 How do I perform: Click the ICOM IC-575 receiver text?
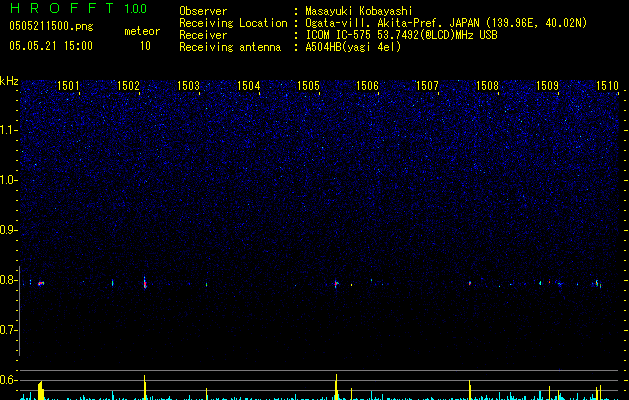coord(401,35)
